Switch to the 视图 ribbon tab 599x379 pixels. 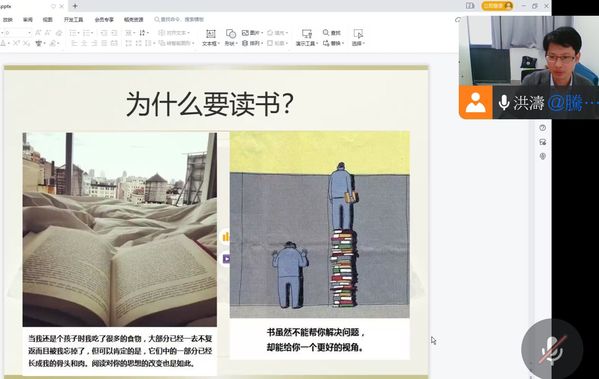[47, 19]
